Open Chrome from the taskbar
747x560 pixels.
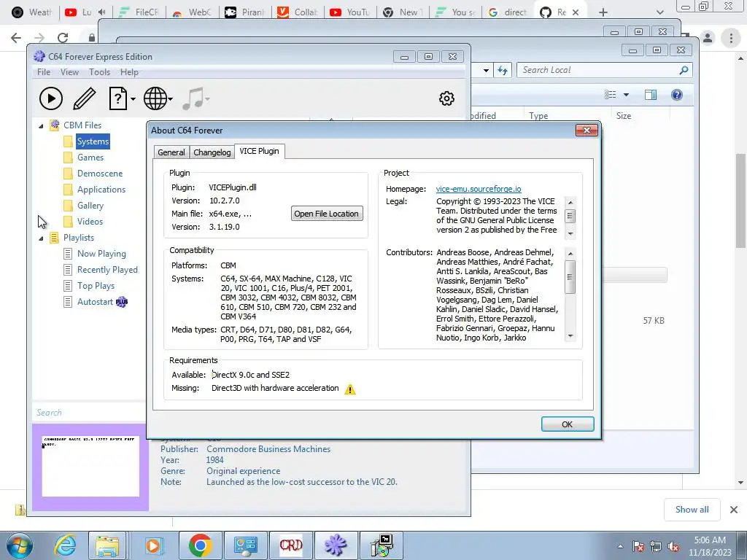[200, 545]
